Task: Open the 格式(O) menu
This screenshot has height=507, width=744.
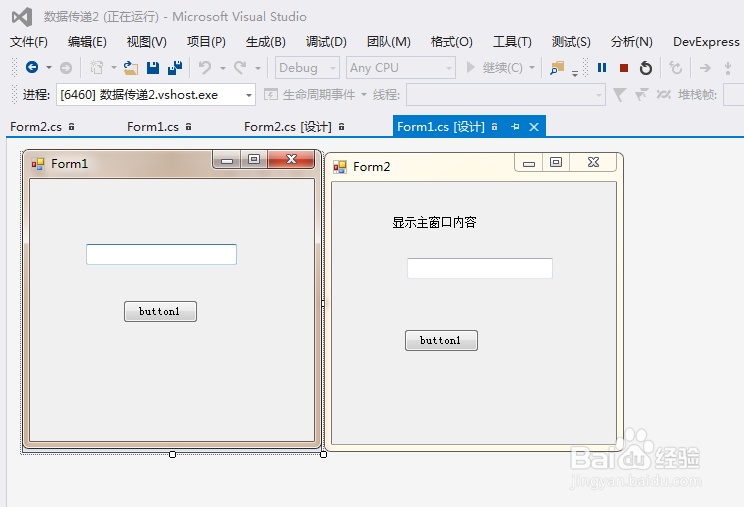Action: (x=452, y=42)
